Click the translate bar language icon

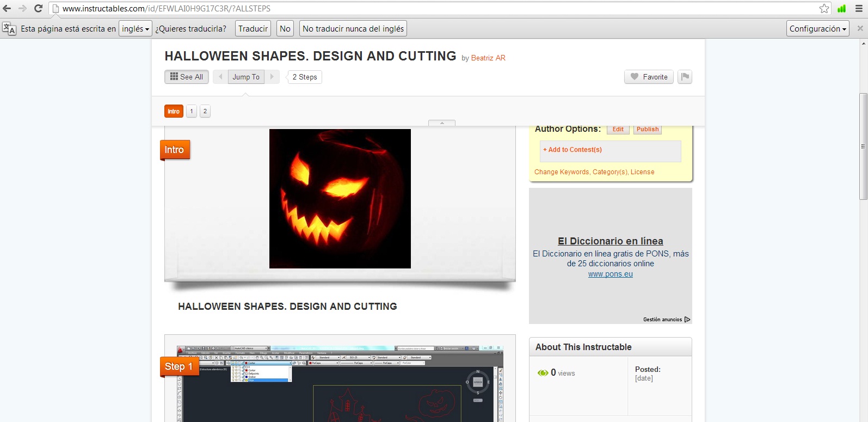coord(9,28)
